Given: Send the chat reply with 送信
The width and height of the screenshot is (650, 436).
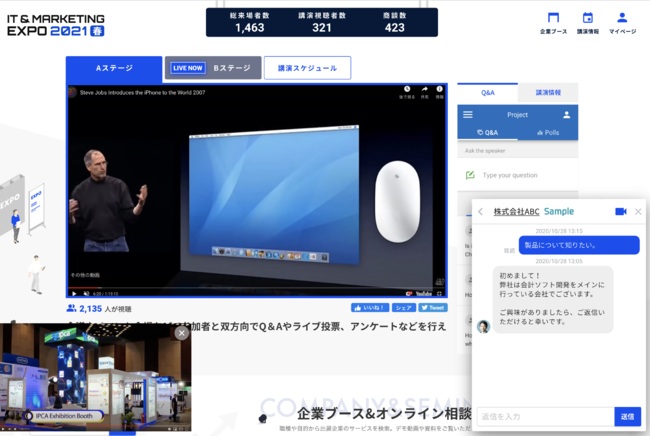Looking at the screenshot, I should click(628, 417).
